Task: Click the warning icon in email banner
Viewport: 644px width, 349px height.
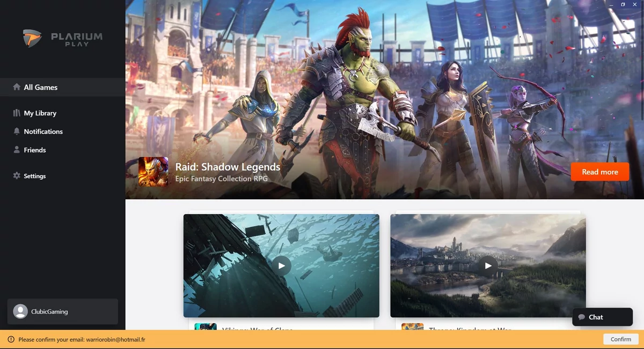Action: coord(11,339)
